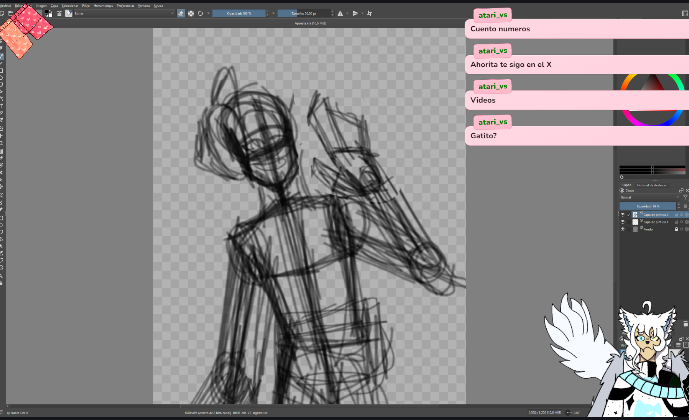
Task: Click the Tamaño slider stepper arrows
Action: pyautogui.click(x=333, y=14)
